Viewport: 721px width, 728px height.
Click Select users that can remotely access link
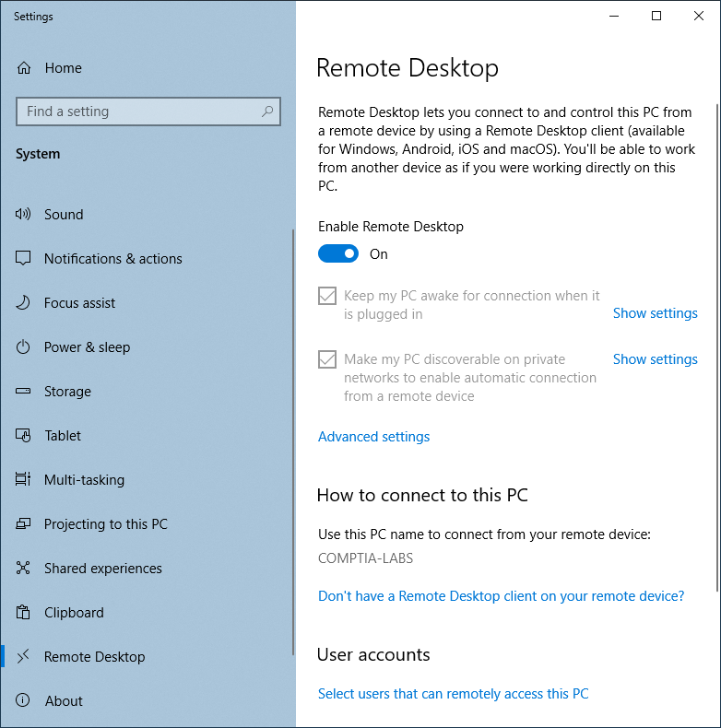pyautogui.click(x=453, y=694)
